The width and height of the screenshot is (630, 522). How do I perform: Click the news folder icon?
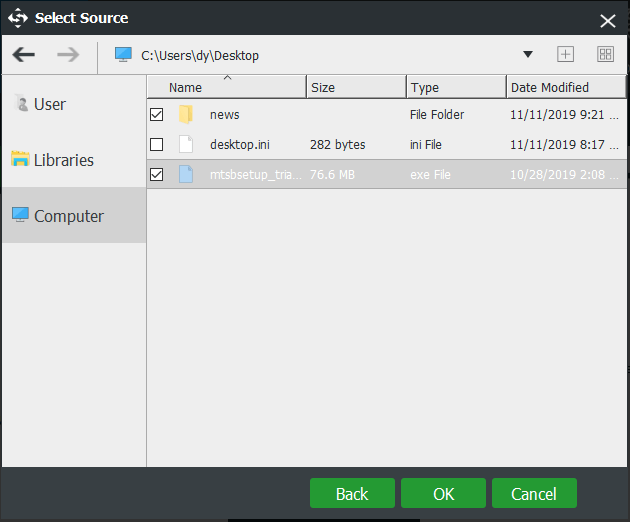(x=186, y=115)
